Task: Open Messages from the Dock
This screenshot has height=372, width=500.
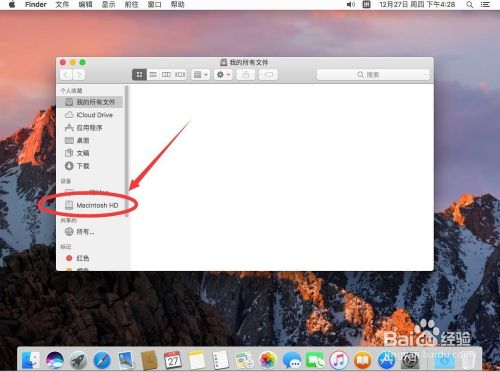Action: 292,360
